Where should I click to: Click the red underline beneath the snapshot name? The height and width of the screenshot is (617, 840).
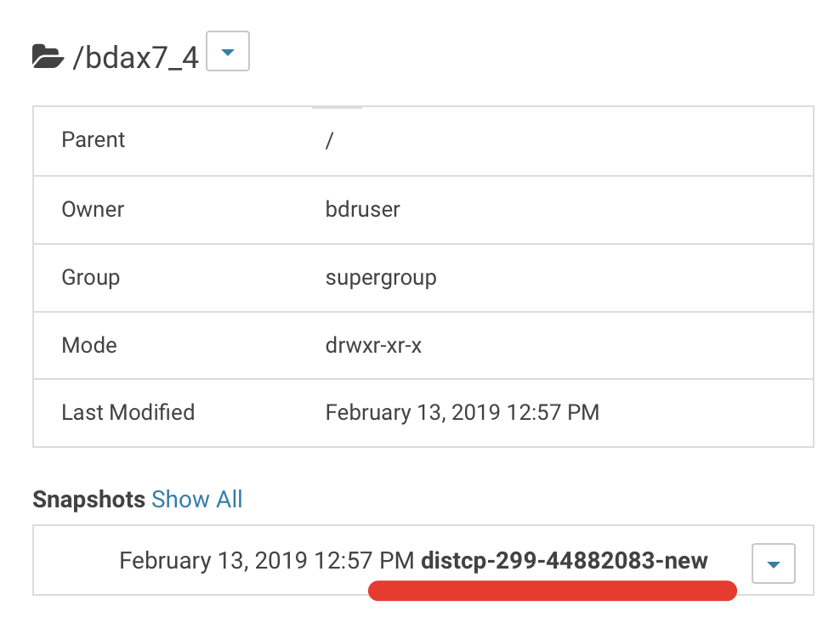553,590
